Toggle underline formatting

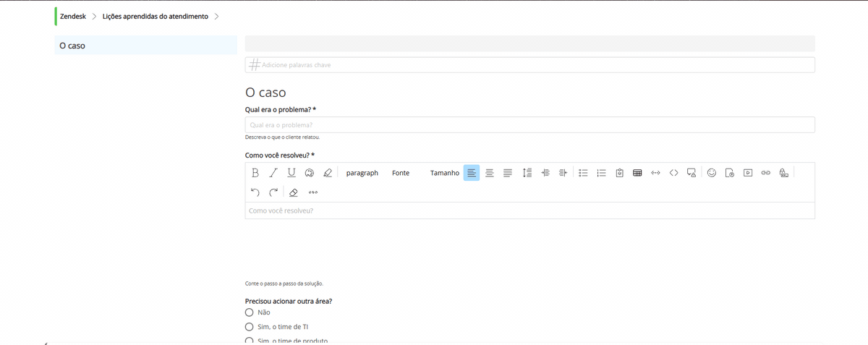[x=292, y=173]
